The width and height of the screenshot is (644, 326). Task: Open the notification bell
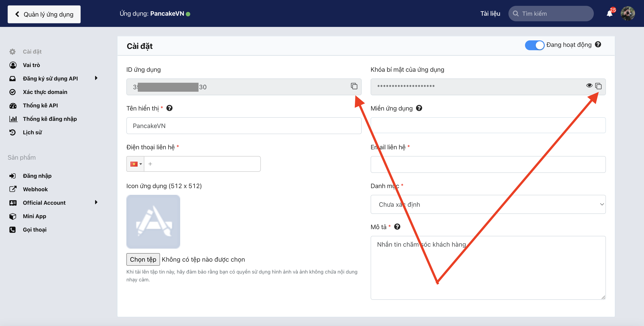pos(609,13)
